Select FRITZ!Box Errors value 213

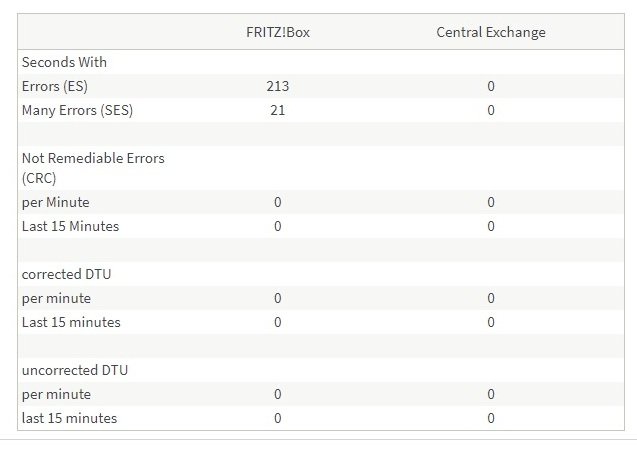click(278, 86)
